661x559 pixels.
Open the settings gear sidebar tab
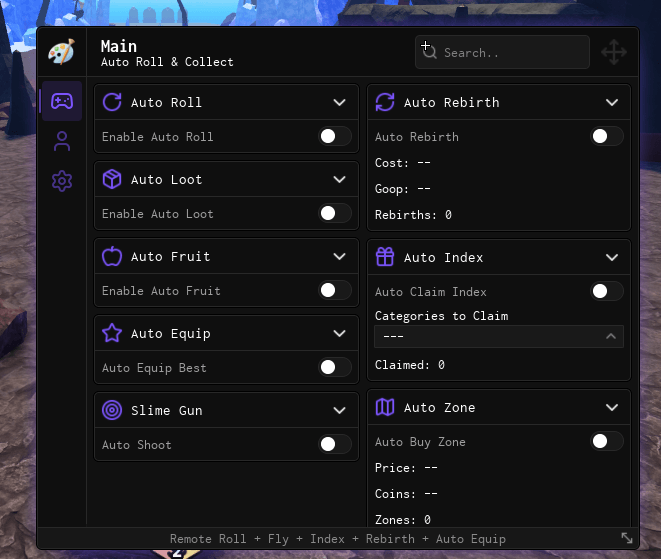click(x=62, y=181)
